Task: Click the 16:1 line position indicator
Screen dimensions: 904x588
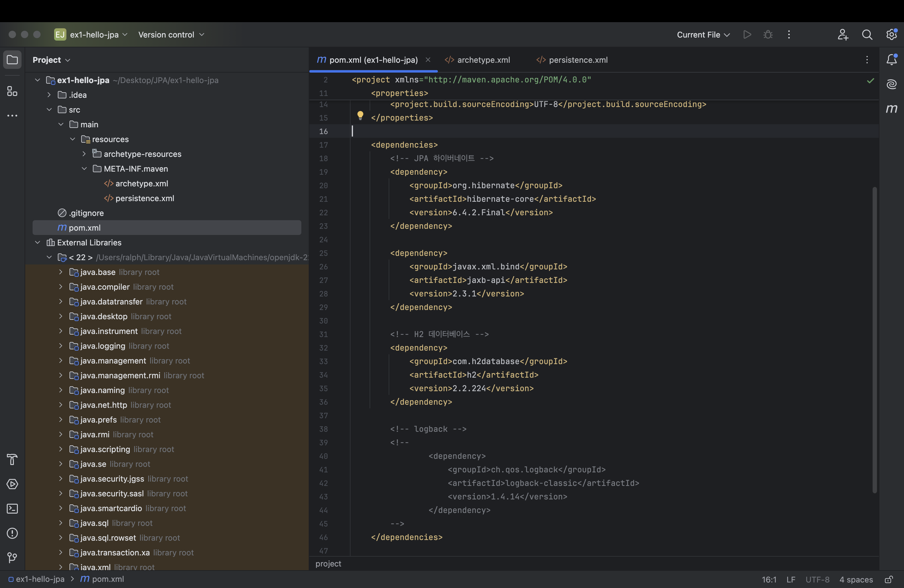Action: [x=769, y=580]
